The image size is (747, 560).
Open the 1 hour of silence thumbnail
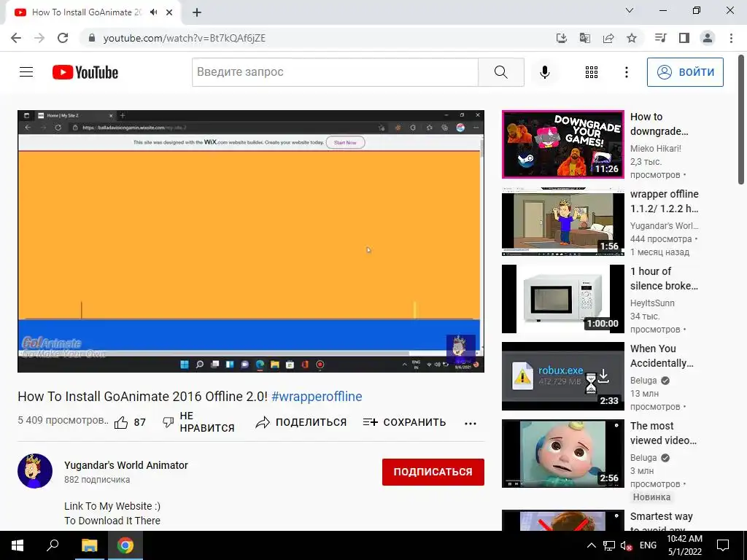click(562, 299)
